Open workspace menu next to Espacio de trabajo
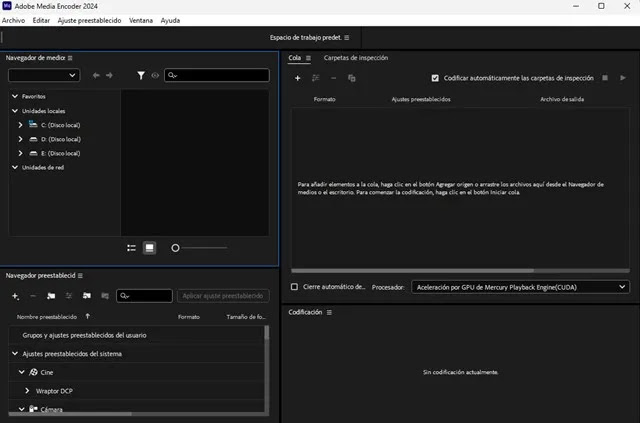Viewport: 640px width, 423px height. click(x=347, y=38)
